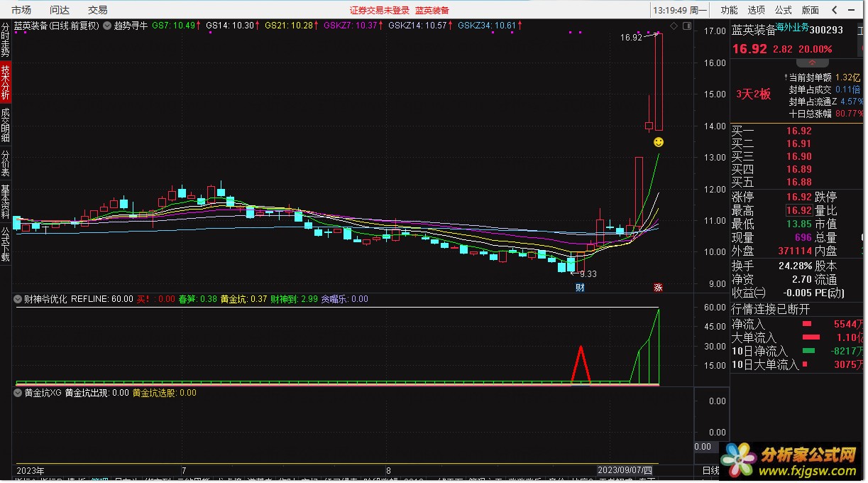Open the 功能 menu
868x483 pixels.
[729, 10]
